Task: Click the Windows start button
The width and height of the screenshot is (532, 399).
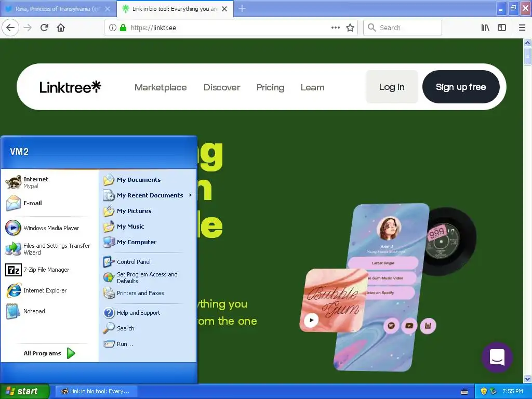Action: [x=25, y=391]
